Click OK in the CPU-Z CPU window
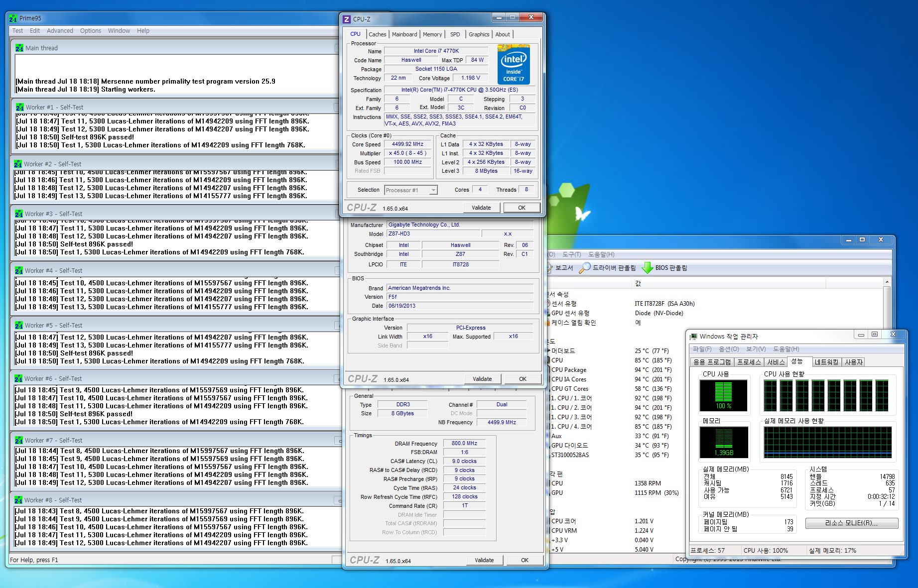 coord(522,208)
